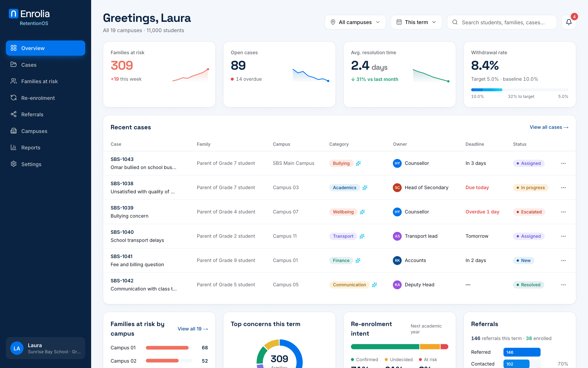This screenshot has height=368, width=588.
Task: Go to Overview in sidebar
Action: coord(46,48)
